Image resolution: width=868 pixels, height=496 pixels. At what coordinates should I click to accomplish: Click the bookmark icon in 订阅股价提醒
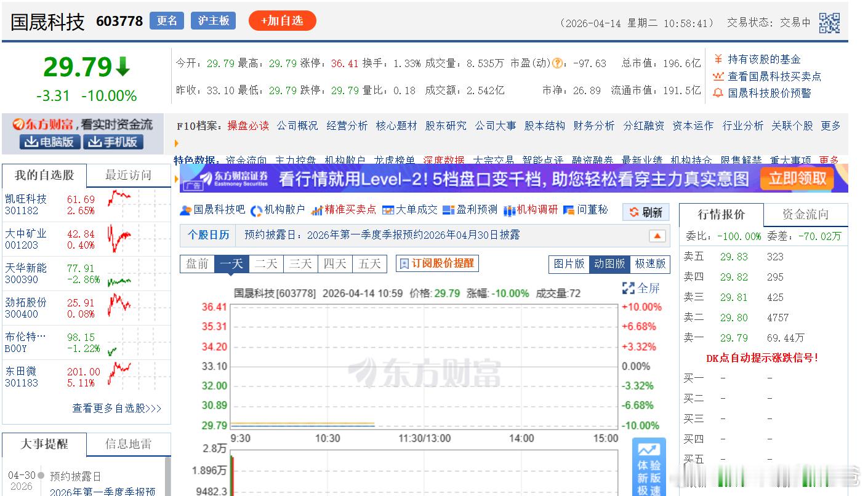[x=404, y=263]
